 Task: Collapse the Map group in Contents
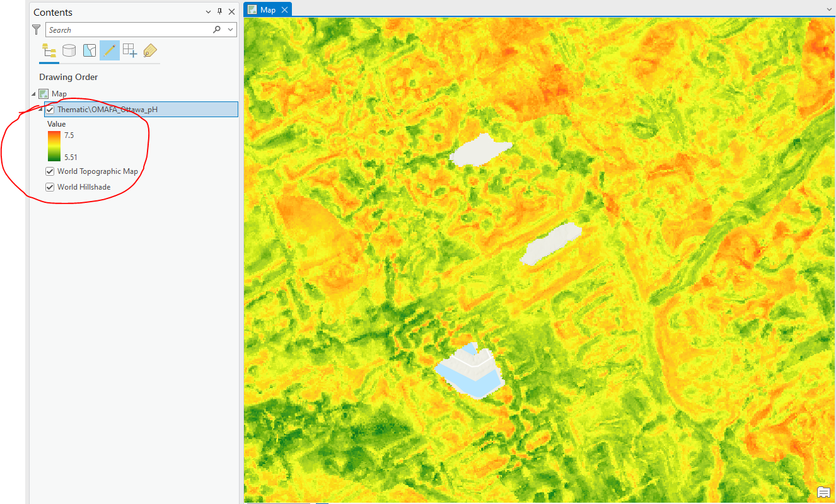(x=33, y=93)
